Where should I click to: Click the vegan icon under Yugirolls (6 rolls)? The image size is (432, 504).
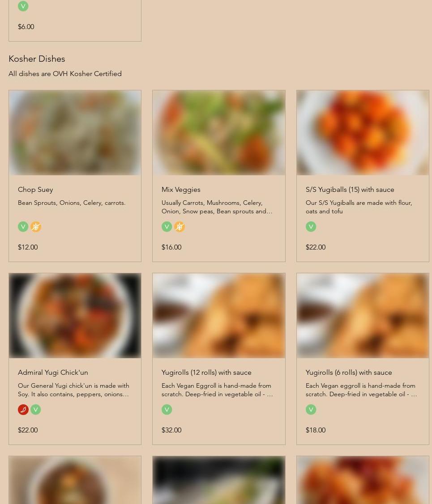pos(311,410)
